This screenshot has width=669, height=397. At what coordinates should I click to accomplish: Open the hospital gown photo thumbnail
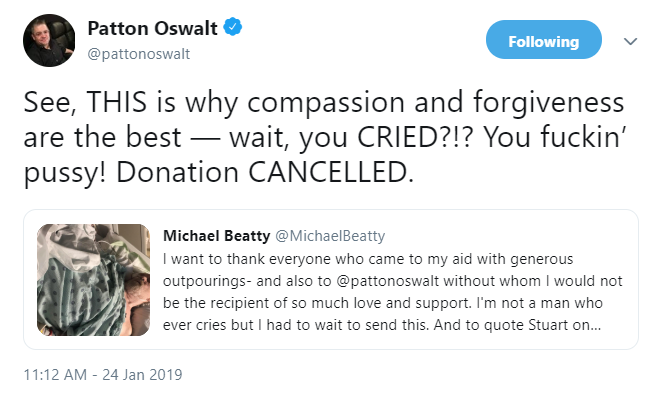93,280
